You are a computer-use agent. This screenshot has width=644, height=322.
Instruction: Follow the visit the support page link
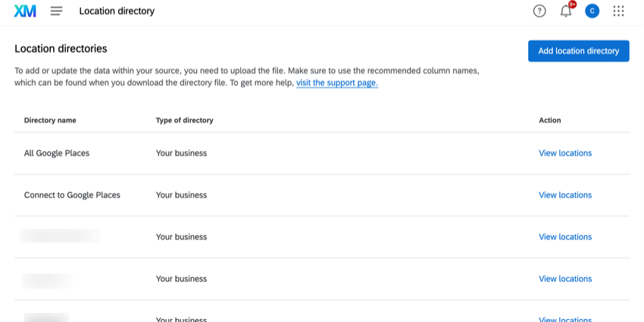pyautogui.click(x=336, y=83)
